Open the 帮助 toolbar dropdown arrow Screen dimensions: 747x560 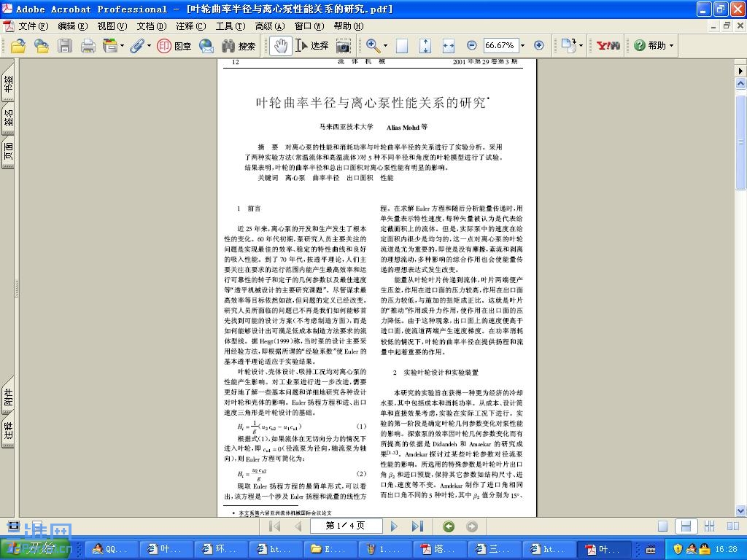coord(672,46)
